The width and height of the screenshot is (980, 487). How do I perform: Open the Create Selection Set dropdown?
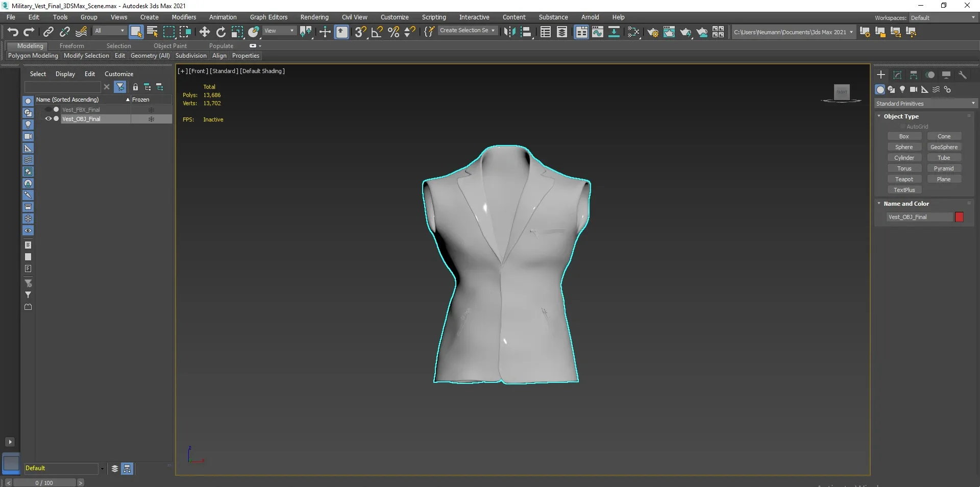[x=467, y=31]
